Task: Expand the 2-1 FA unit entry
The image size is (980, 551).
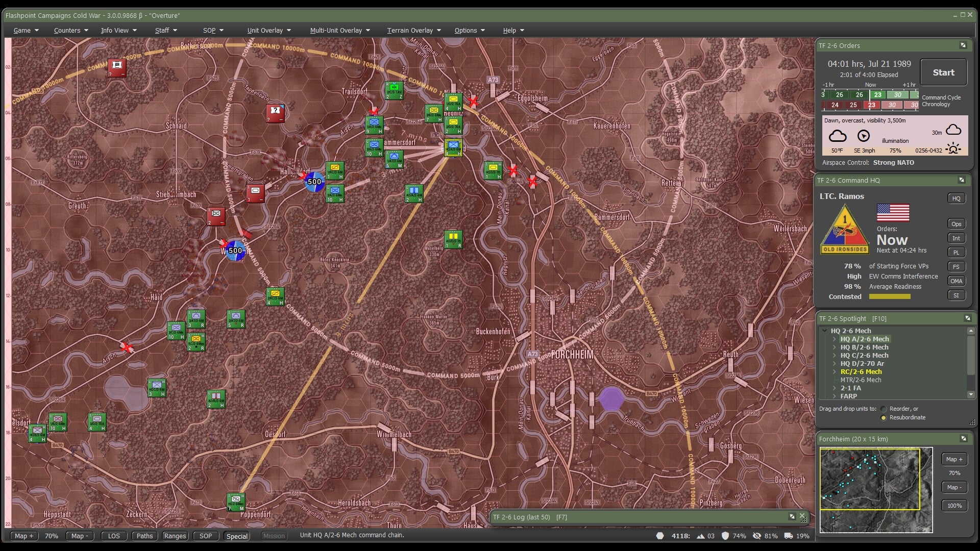Action: coord(835,388)
